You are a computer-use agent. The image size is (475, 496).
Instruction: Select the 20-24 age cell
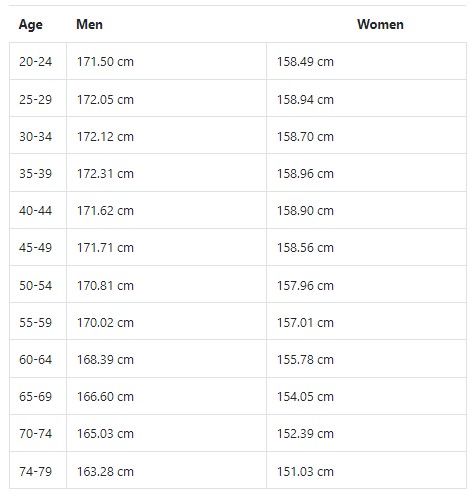pyautogui.click(x=38, y=61)
